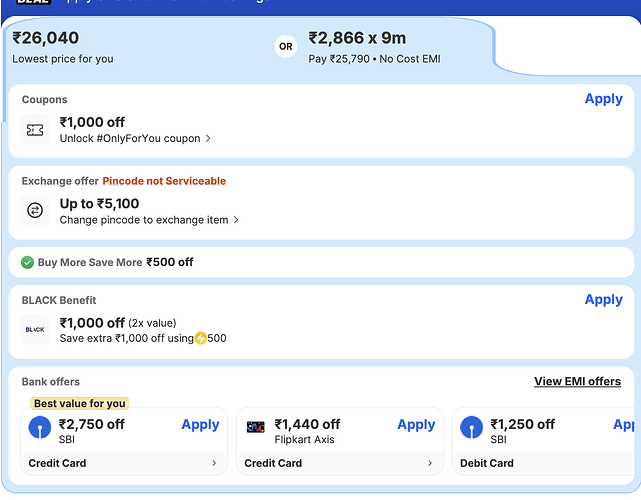Open the Change pincode to exchange item chevron
Viewport: 641px width, 500px height.
(236, 220)
